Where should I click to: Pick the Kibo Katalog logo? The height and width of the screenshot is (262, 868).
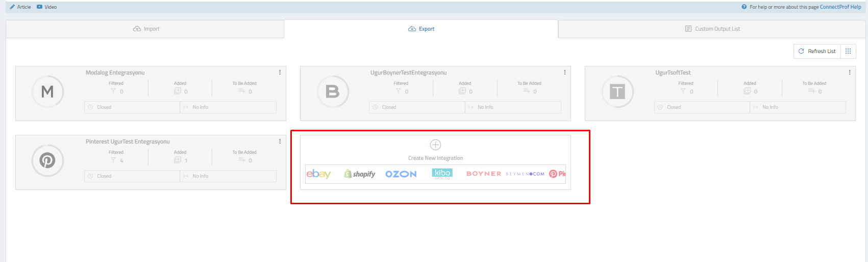(x=442, y=174)
